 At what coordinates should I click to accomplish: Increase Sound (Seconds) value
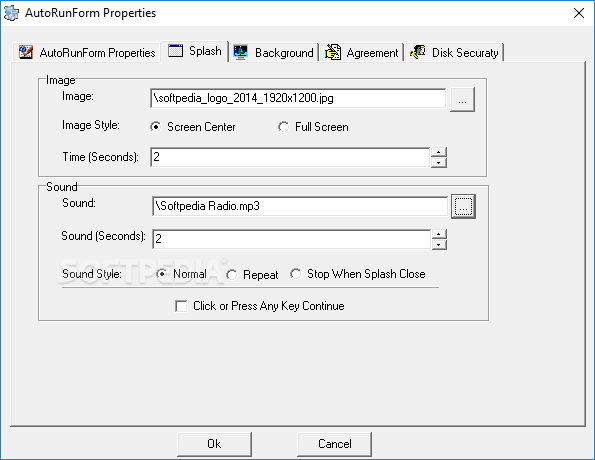click(x=439, y=234)
